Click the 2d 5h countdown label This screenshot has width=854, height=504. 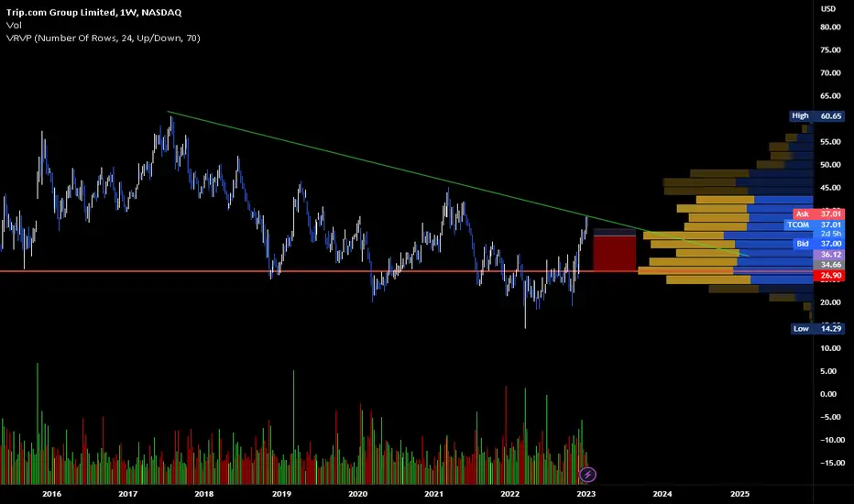pyautogui.click(x=830, y=234)
